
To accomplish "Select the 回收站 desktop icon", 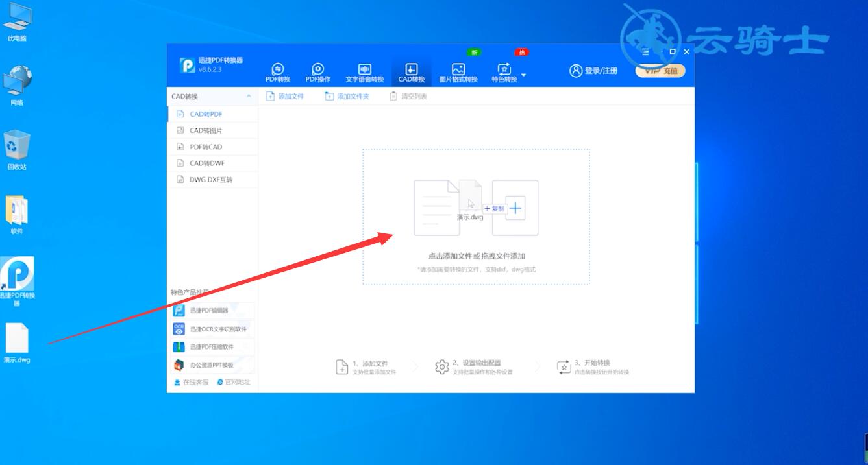I will 18,150.
